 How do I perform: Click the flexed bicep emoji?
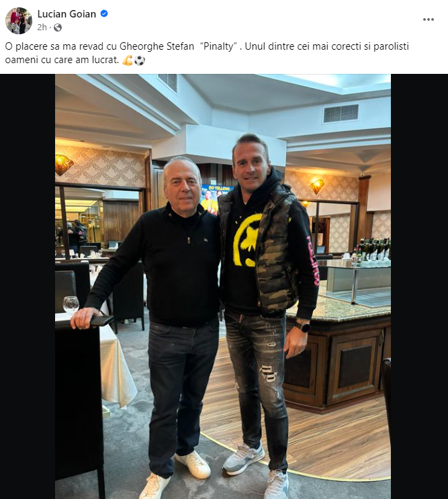pos(127,60)
